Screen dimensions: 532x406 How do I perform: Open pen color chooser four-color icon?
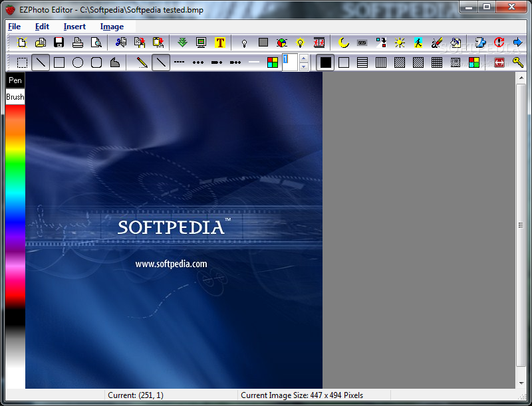tap(273, 62)
